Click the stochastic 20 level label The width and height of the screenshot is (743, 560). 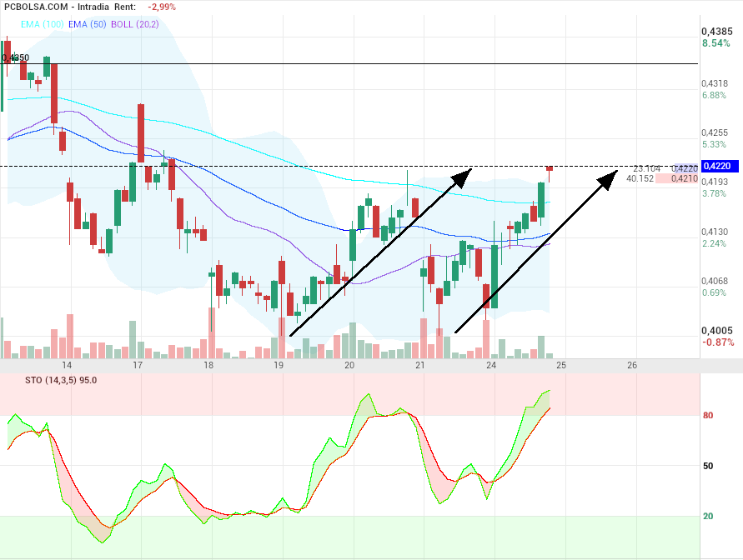tap(708, 516)
